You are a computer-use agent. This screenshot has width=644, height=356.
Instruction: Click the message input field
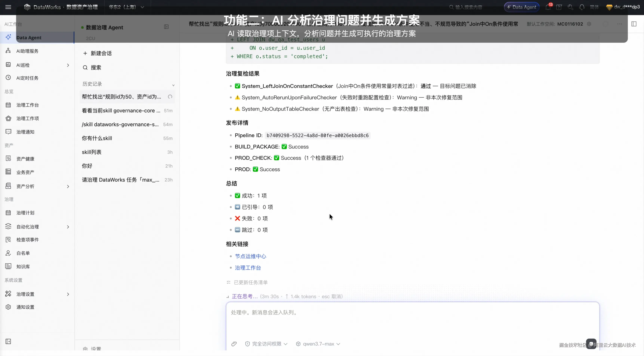click(412, 320)
